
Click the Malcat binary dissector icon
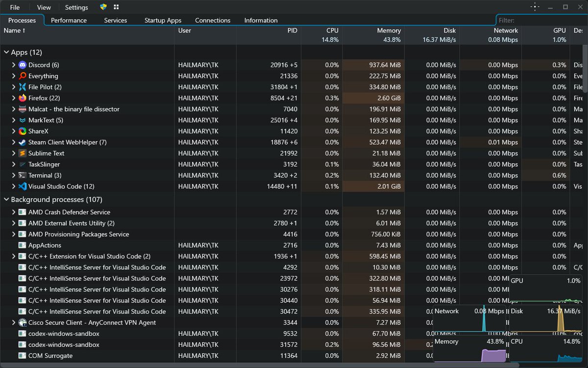click(x=22, y=109)
